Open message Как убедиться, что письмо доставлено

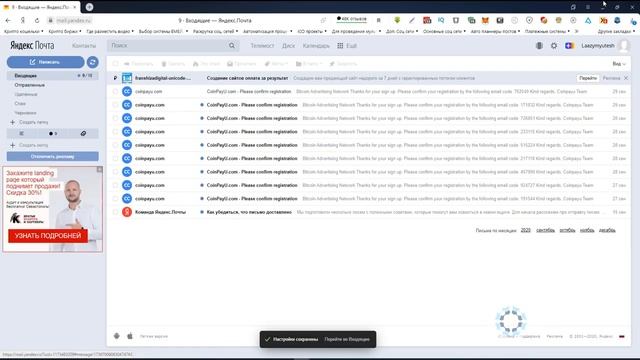pos(249,212)
